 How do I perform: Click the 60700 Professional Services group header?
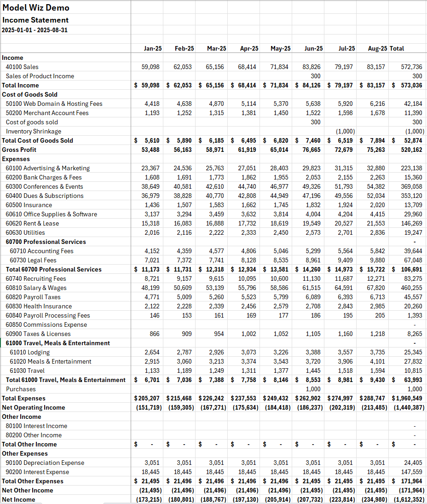[x=46, y=242]
